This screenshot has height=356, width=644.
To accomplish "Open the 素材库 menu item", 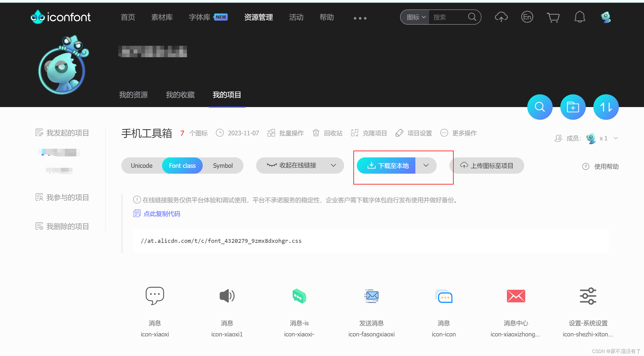I will tap(162, 17).
